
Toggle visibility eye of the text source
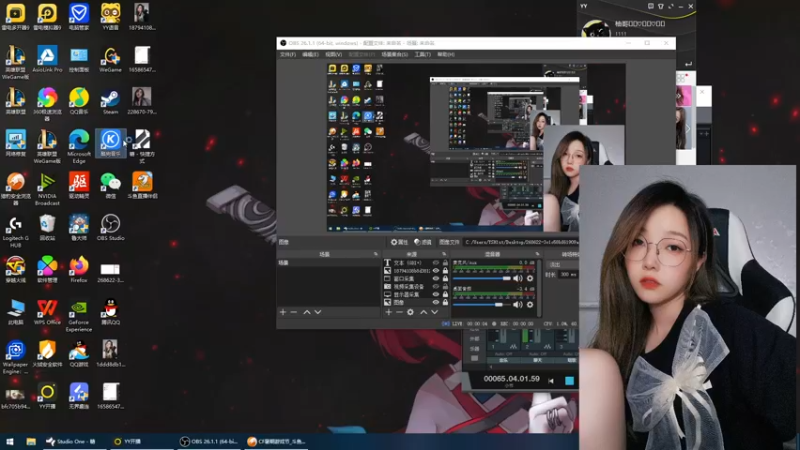pos(436,263)
